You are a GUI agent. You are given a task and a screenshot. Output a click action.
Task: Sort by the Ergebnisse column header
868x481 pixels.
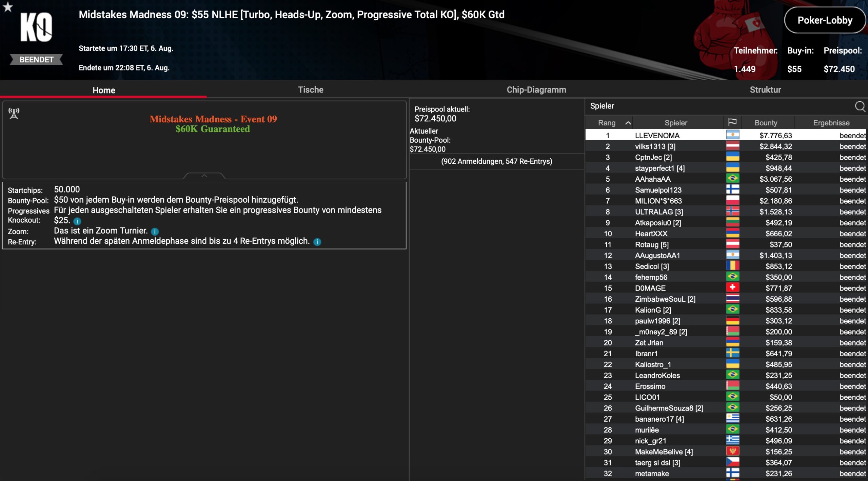coord(831,123)
